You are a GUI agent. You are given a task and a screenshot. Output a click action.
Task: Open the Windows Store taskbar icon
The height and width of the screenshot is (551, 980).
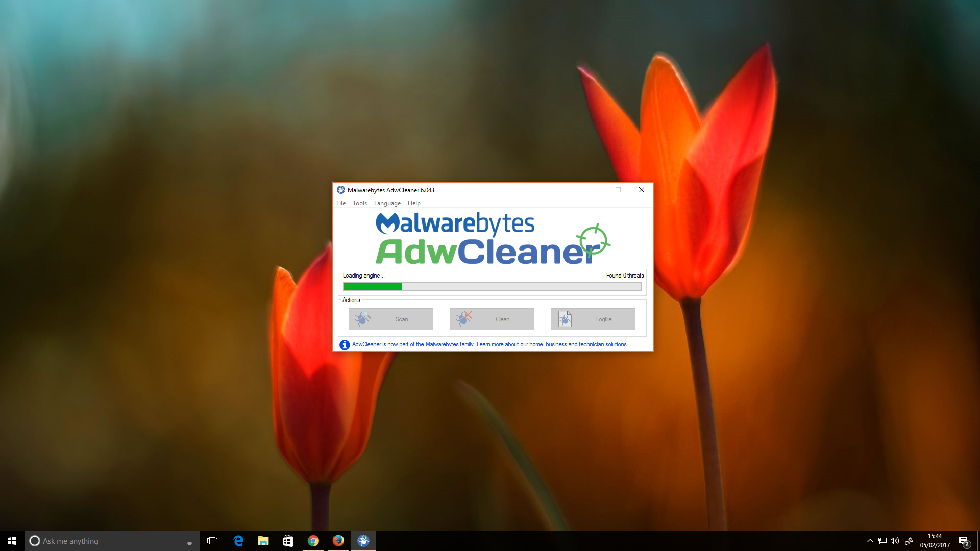click(288, 541)
